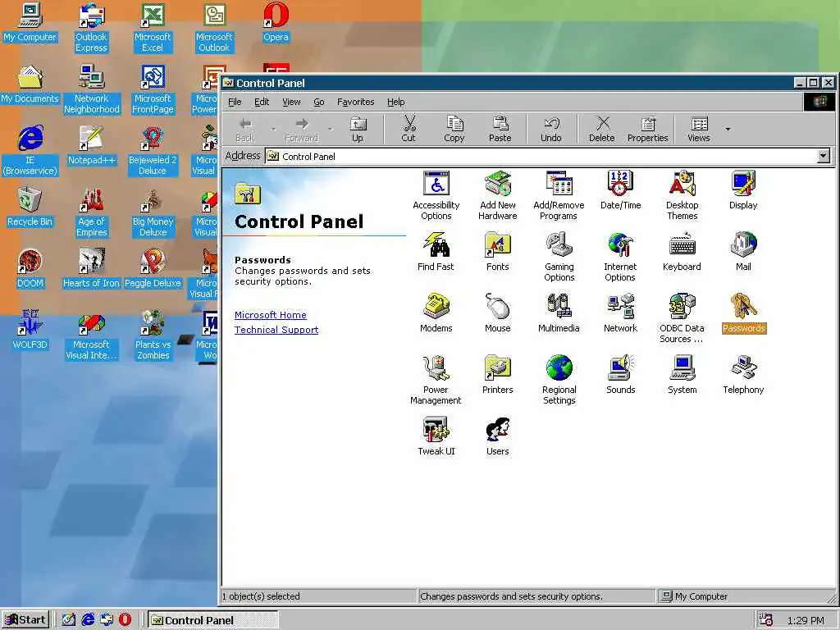Screen dimensions: 840x630
Task: Open the Forward history dropdown arrow
Action: (x=330, y=129)
